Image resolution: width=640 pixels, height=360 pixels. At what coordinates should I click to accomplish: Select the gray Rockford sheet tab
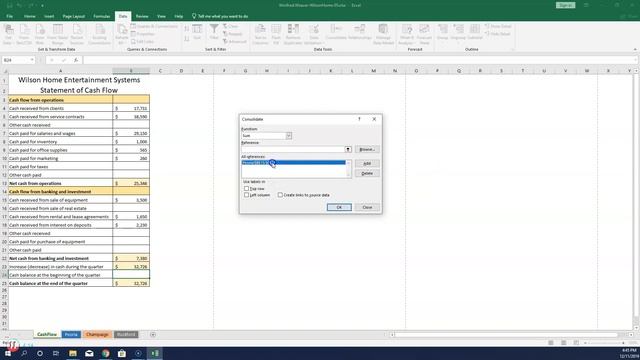pos(126,334)
